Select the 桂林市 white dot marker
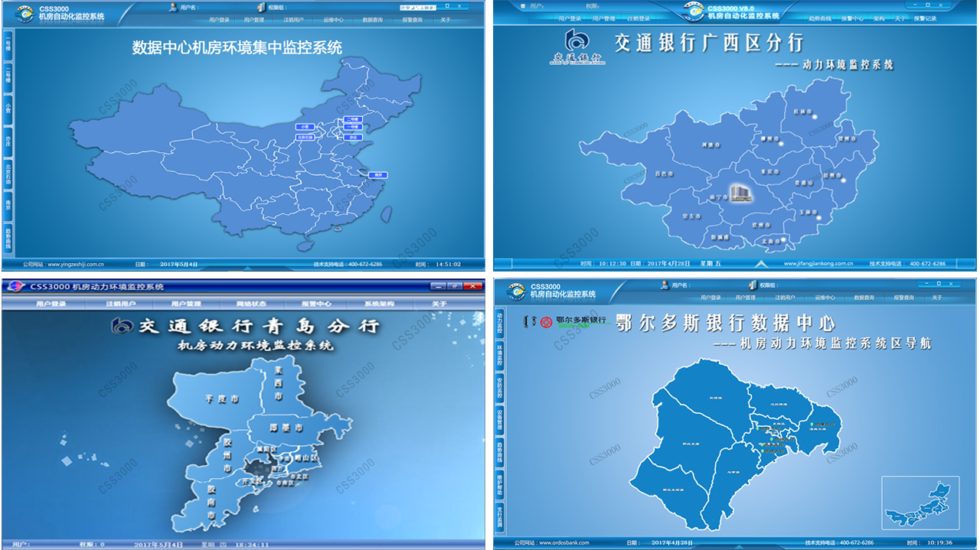The height and width of the screenshot is (550, 980). coord(815,118)
